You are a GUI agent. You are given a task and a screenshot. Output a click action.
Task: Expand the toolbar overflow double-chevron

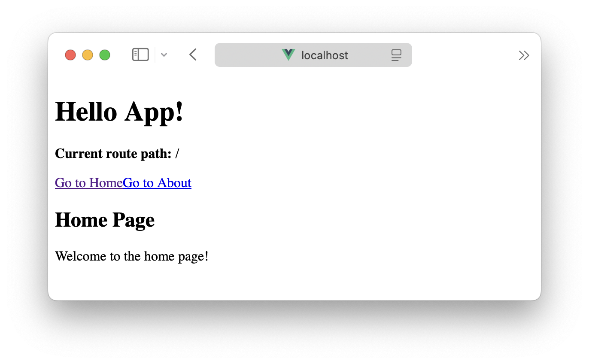[524, 55]
